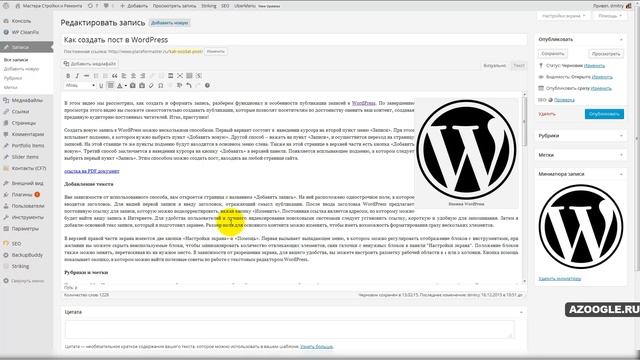The width and height of the screenshot is (640, 360).
Task: Open Portfolio Items sidebar menu
Action: [27, 145]
